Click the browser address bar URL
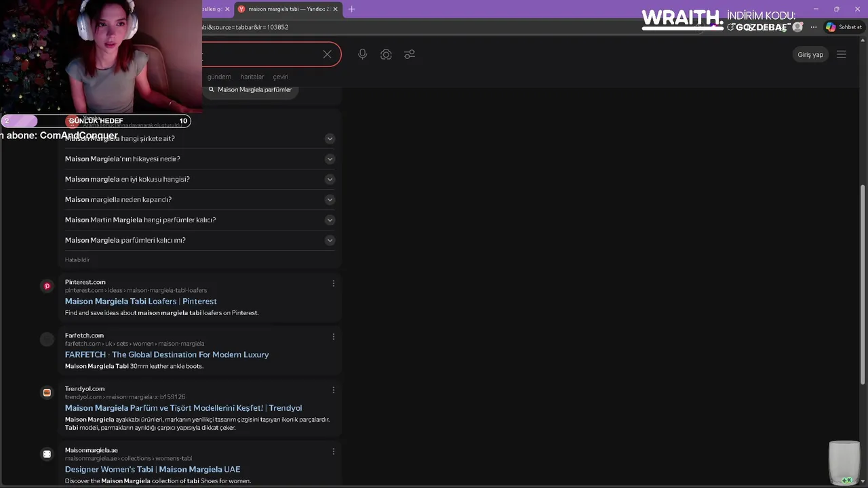The width and height of the screenshot is (868, 488). (x=245, y=27)
